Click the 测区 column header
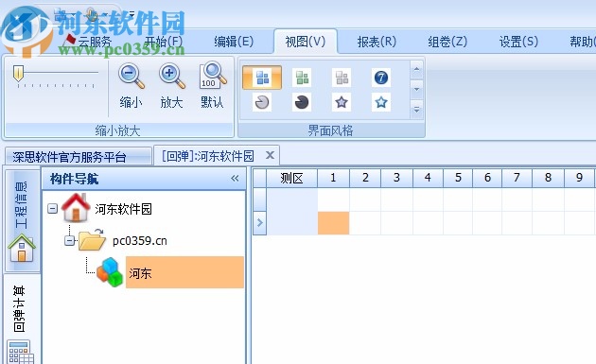The image size is (596, 364). click(291, 178)
